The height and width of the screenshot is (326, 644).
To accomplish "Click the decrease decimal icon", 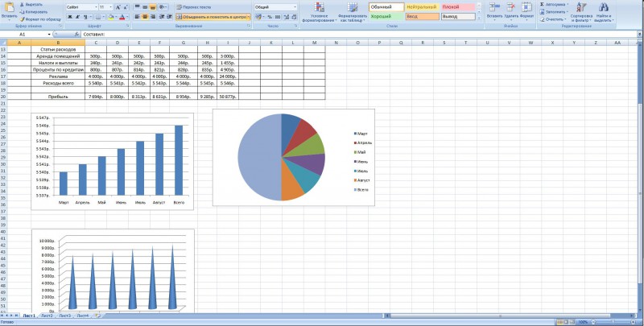I will 294,17.
